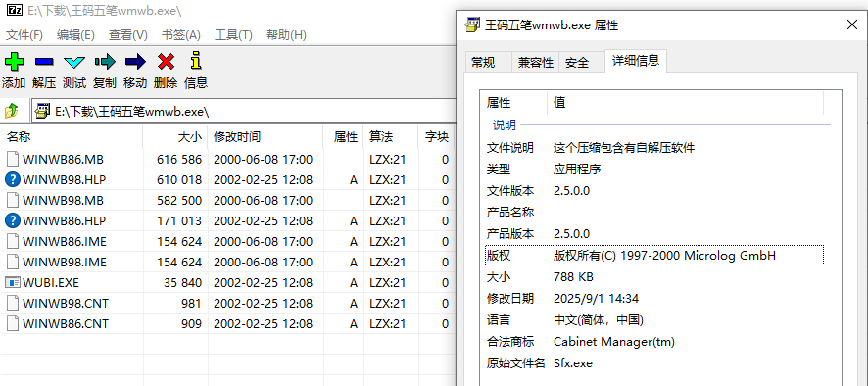Click the Copy (复制) arrow icon
Screen dimensions: 868x386
point(105,61)
